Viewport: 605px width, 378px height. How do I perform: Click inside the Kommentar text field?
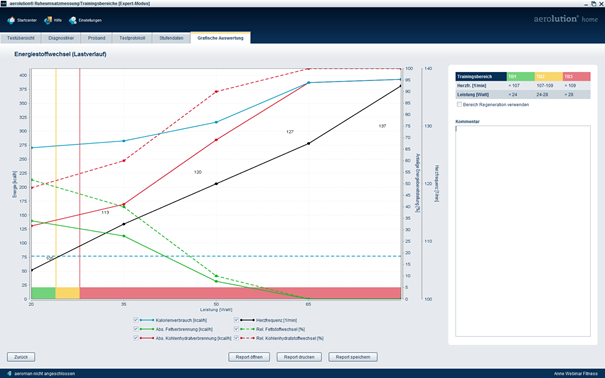tap(523, 231)
